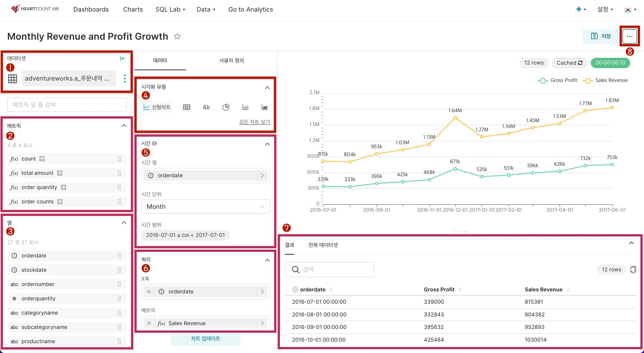
Task: Open the Month time grain dropdown
Action: [206, 207]
